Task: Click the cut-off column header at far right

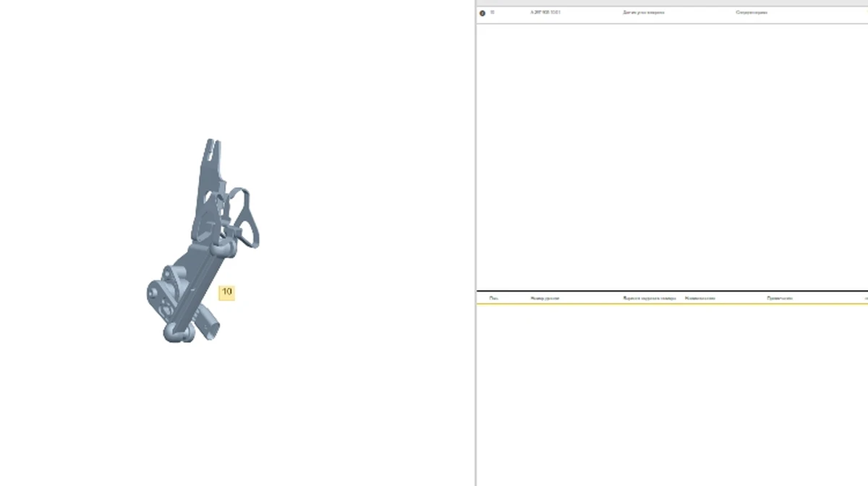Action: pos(865,298)
